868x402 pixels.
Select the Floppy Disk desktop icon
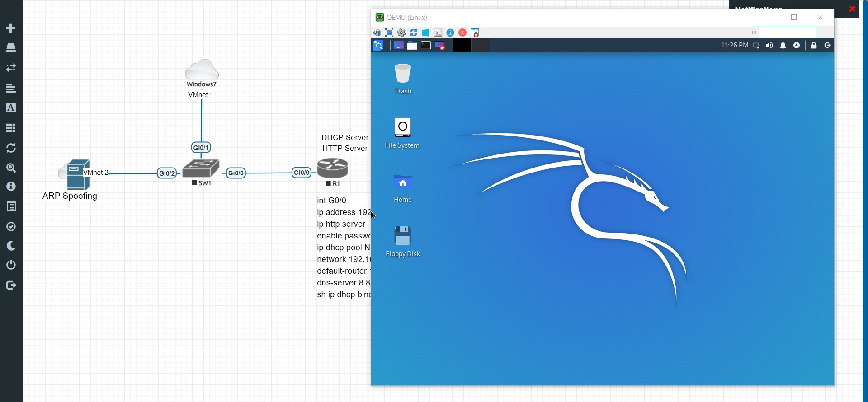click(x=403, y=241)
